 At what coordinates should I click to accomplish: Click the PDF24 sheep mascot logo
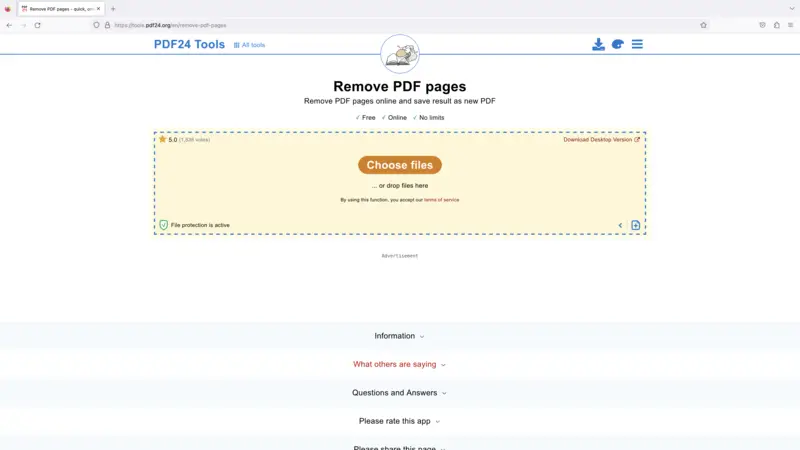pyautogui.click(x=400, y=54)
